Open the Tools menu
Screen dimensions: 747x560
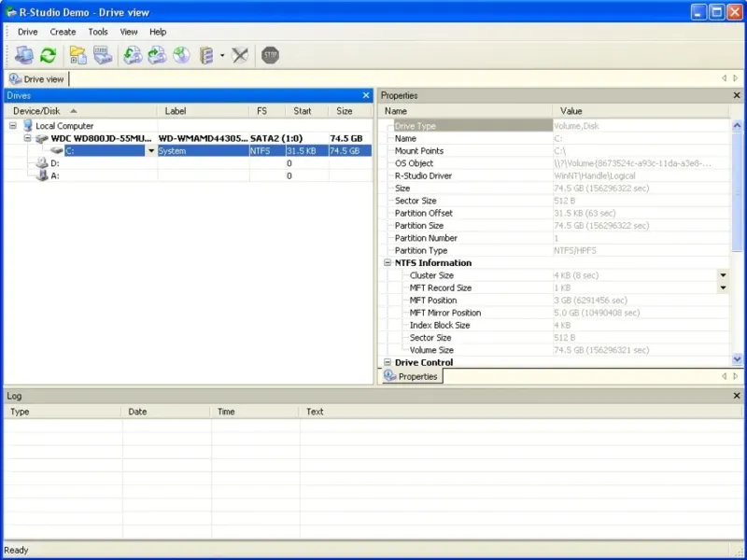[x=98, y=32]
